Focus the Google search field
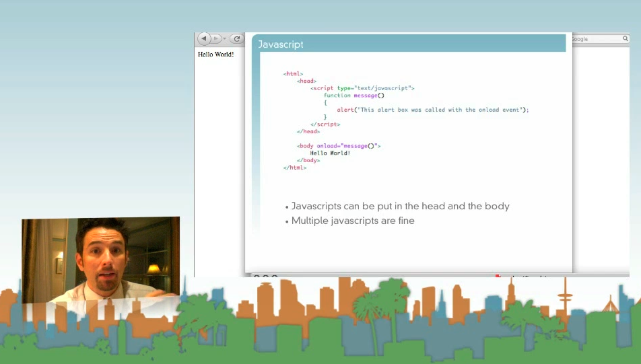 tap(600, 39)
